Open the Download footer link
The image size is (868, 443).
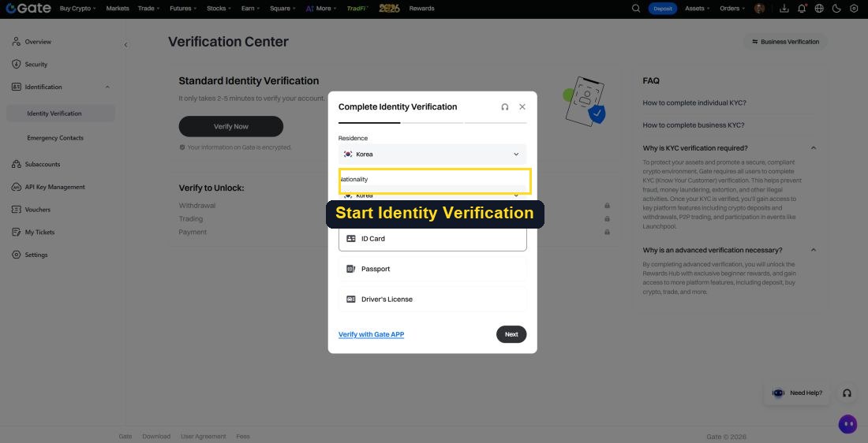156,437
